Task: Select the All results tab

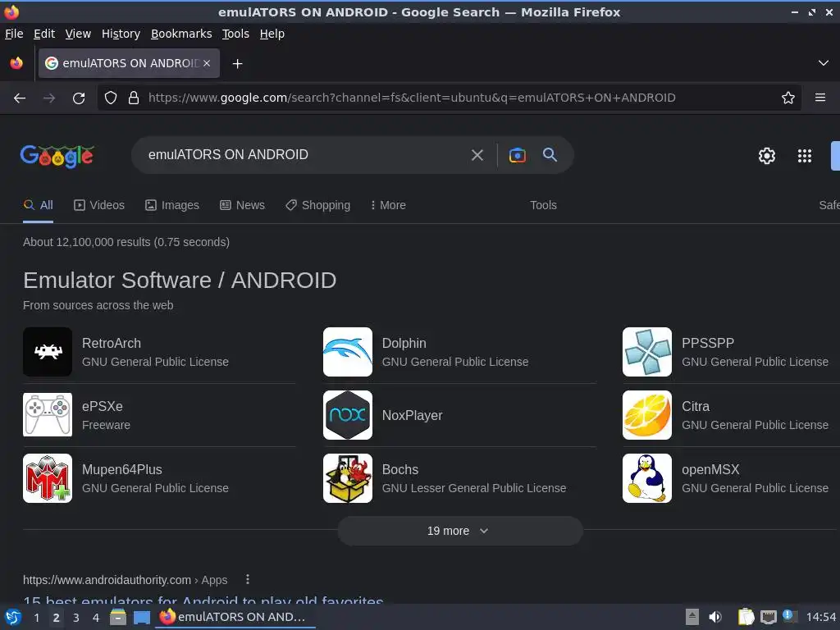Action: (x=38, y=205)
